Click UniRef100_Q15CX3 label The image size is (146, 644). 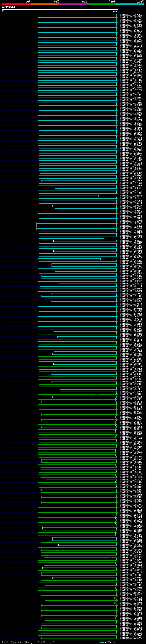coord(131,57)
